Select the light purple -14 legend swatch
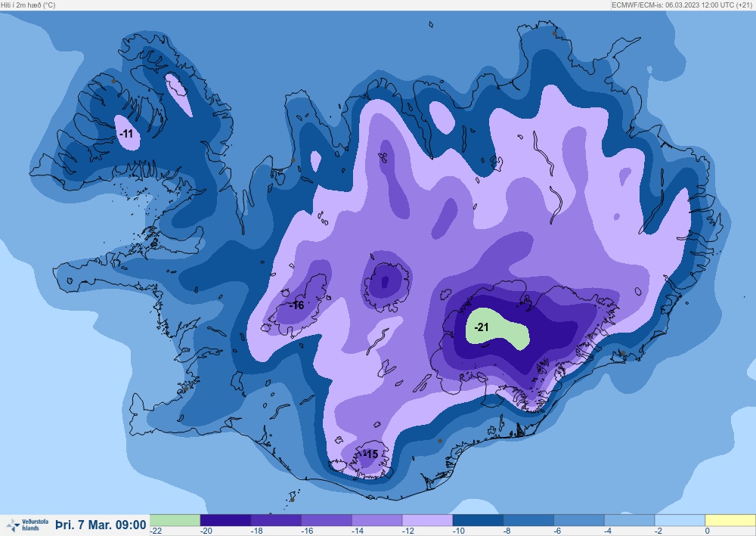The width and height of the screenshot is (756, 536). click(377, 520)
